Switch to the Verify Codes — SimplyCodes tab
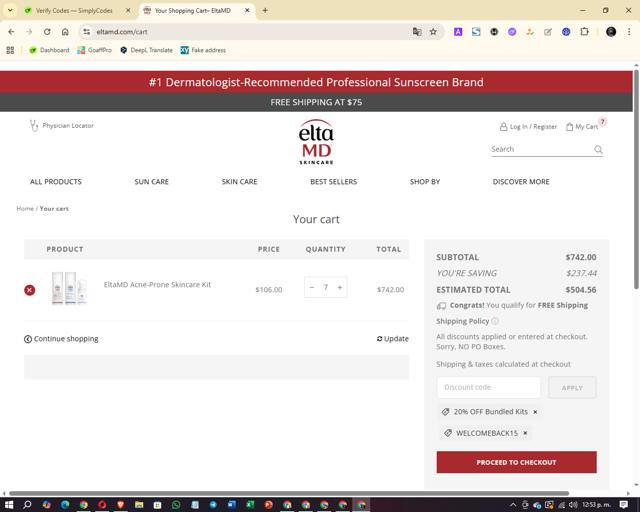This screenshot has height=512, width=640. pos(73,11)
